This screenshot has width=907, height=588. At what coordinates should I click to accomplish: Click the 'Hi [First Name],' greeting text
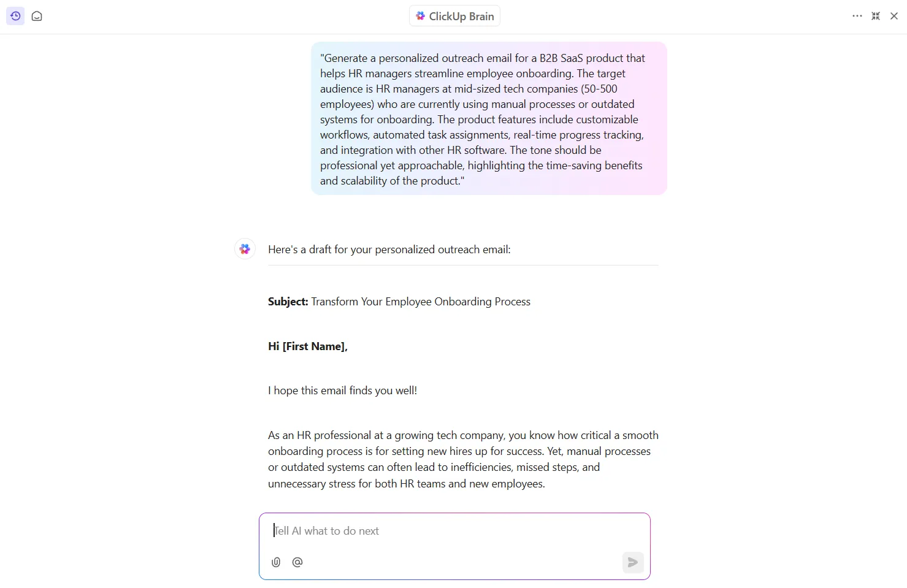[x=308, y=346]
